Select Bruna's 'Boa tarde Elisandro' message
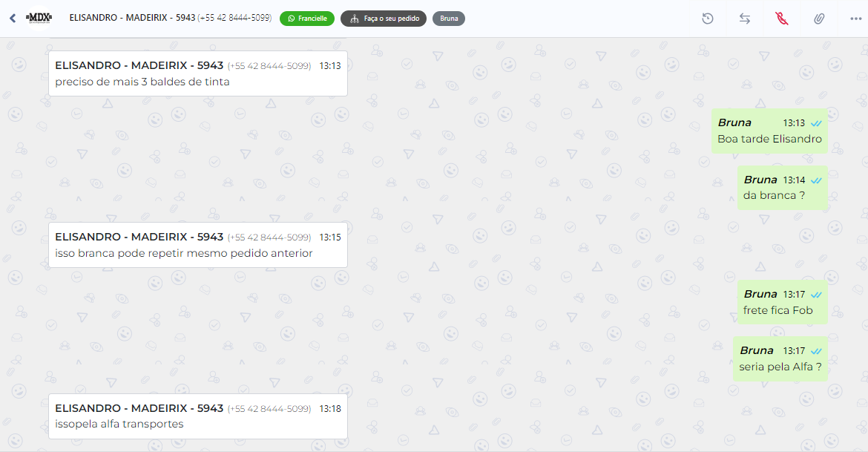 (x=769, y=131)
